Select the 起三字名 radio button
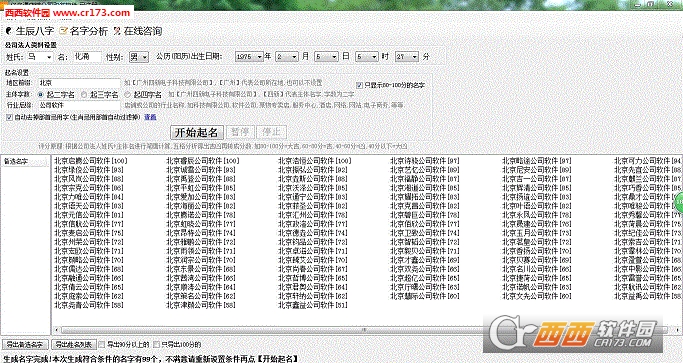The height and width of the screenshot is (363, 683). click(84, 94)
